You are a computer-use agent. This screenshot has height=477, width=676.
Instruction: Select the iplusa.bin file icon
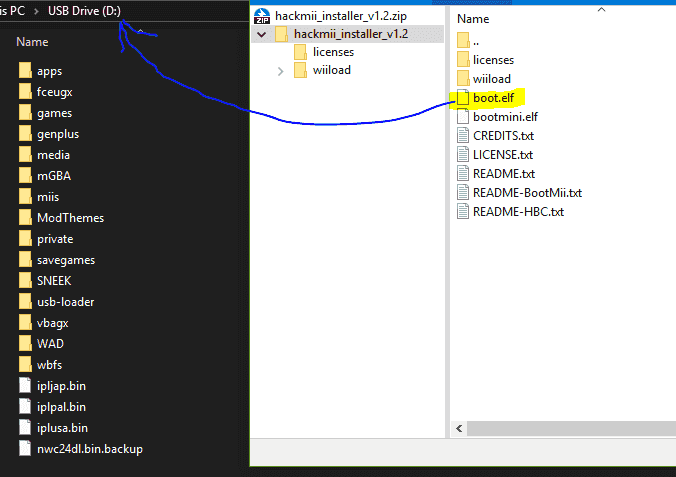coord(25,427)
